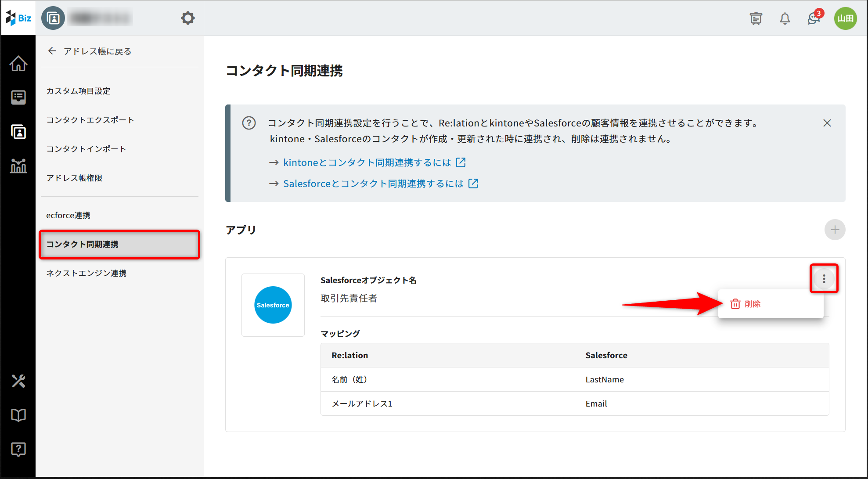Open the analytics chart icon in sidebar
868x479 pixels.
(x=18, y=166)
